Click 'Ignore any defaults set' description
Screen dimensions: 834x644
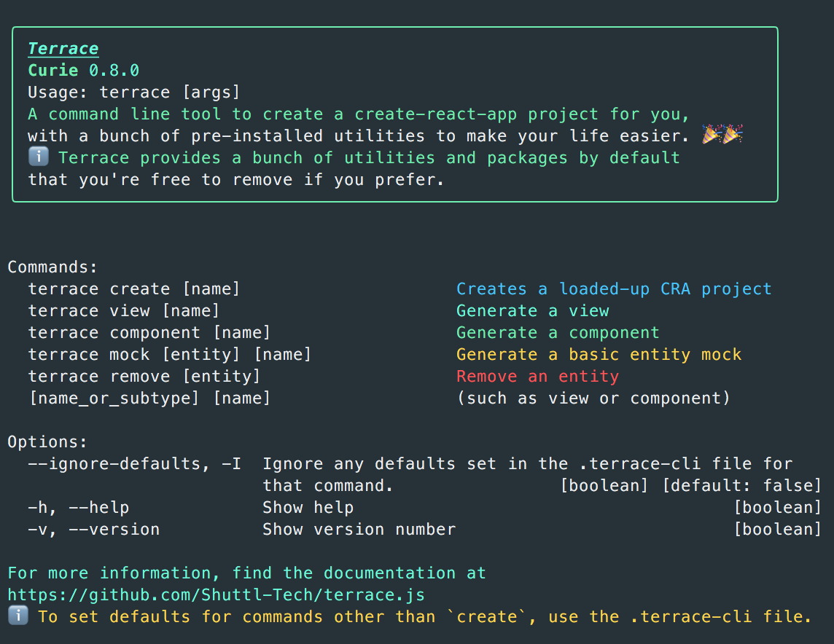(528, 464)
